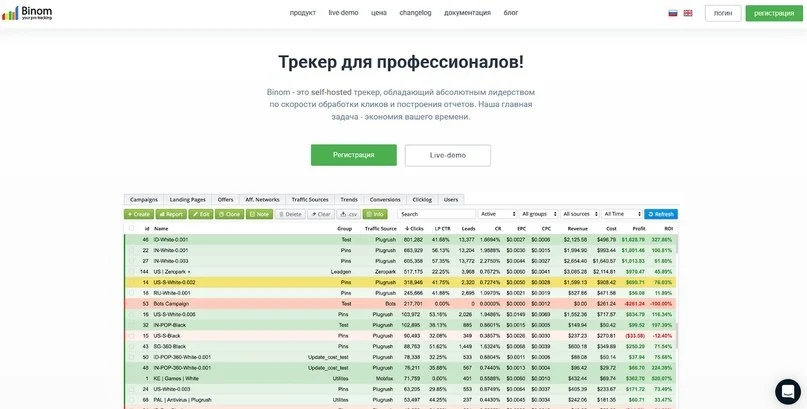Switch language with the Russian flag
The height and width of the screenshot is (409, 807).
pos(673,13)
